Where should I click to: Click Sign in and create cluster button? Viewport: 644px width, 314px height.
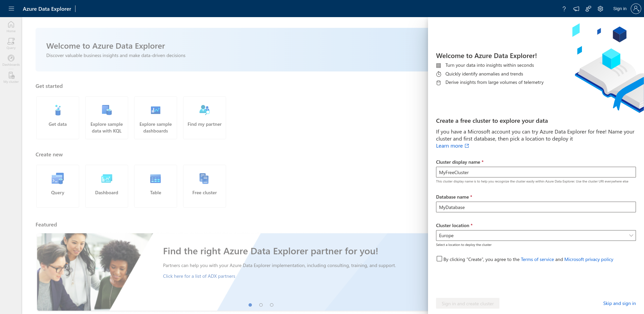(x=468, y=303)
